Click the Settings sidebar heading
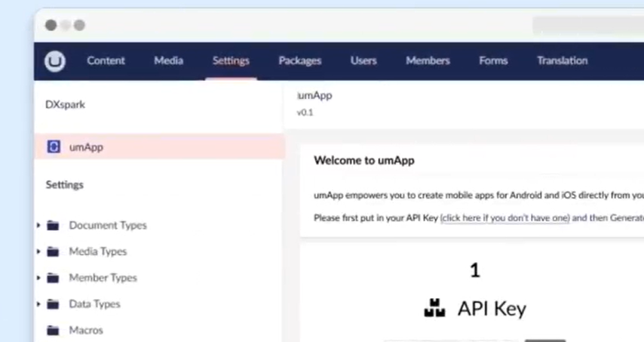This screenshot has width=644, height=342. click(x=65, y=184)
